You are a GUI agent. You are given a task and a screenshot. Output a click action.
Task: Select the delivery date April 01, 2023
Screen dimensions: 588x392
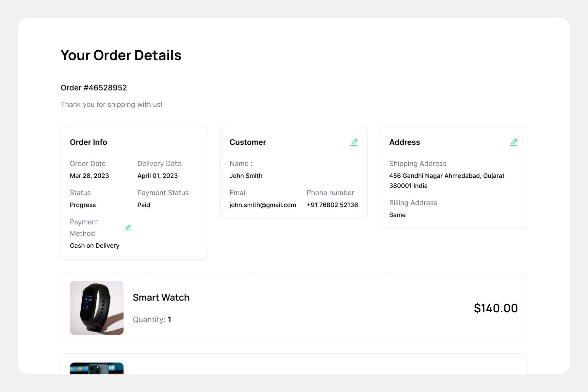pyautogui.click(x=157, y=176)
